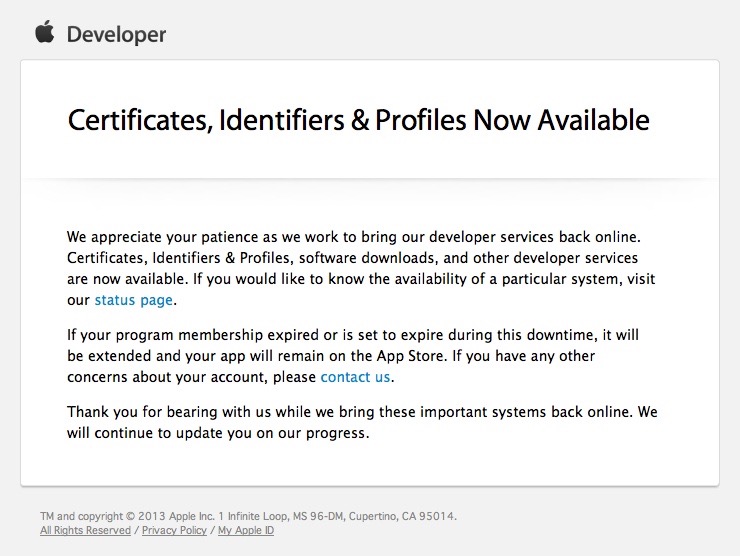The height and width of the screenshot is (556, 740).
Task: Open the Privacy Policy footer link
Action: click(x=174, y=530)
